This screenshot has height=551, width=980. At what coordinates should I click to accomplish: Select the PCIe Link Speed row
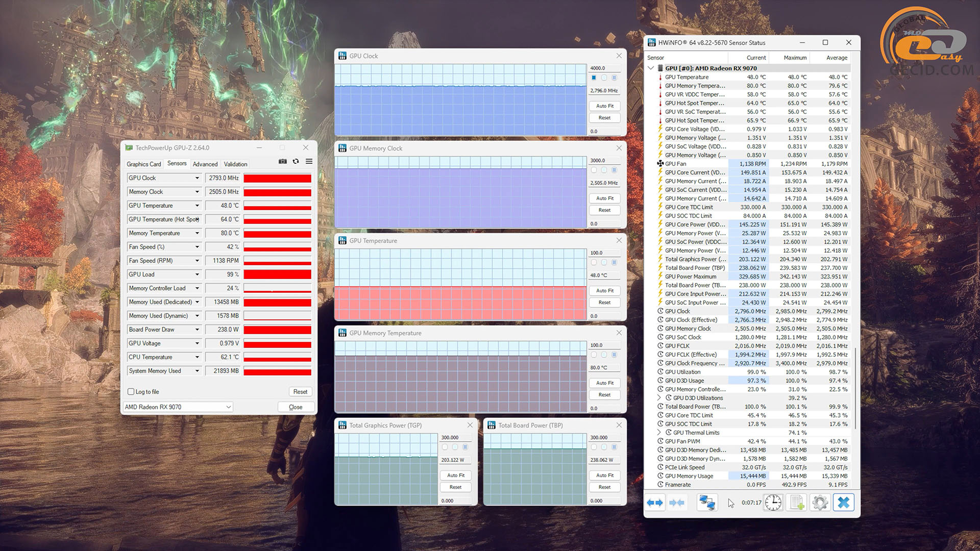point(753,467)
